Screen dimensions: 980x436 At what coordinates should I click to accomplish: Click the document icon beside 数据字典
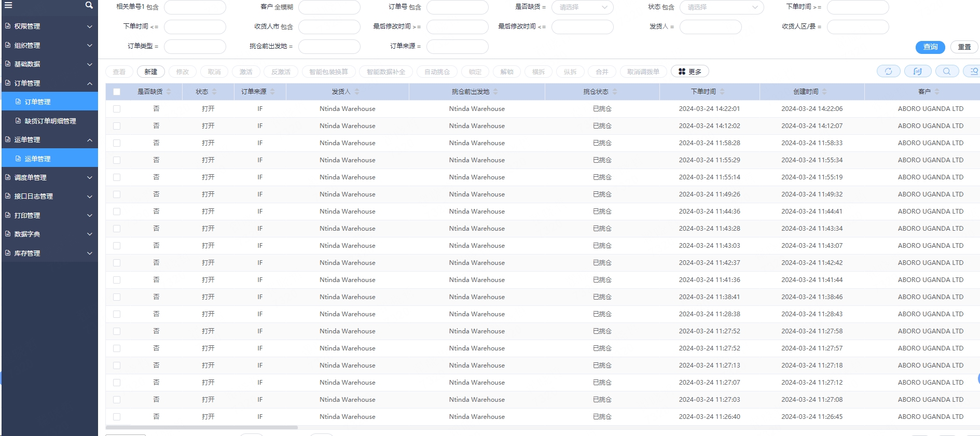[x=8, y=234]
